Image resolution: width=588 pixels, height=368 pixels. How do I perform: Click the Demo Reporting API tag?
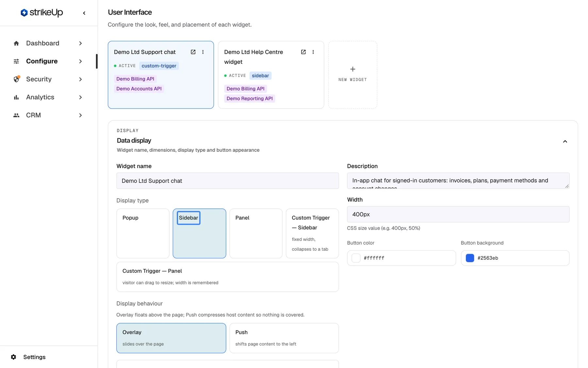tap(250, 98)
